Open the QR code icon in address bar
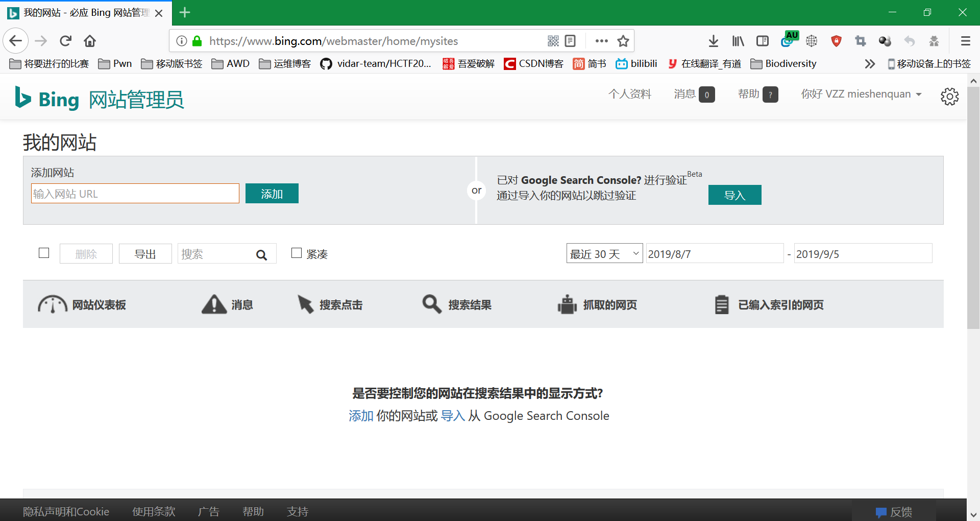Screen dimensions: 980x521 pos(553,41)
